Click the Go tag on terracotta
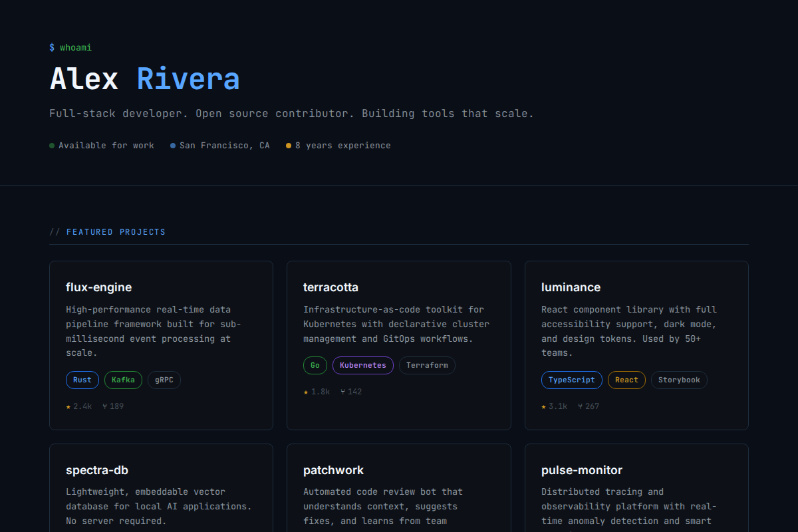The image size is (798, 532). tap(315, 366)
